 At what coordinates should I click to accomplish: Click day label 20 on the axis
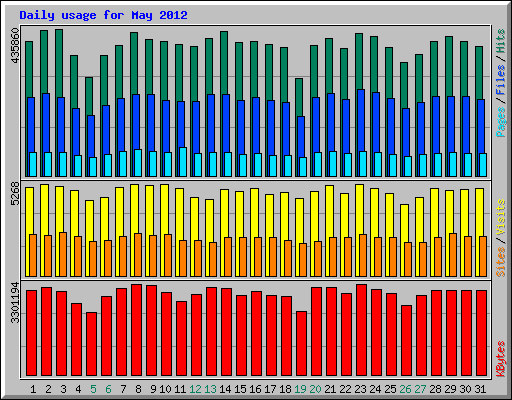(x=315, y=389)
